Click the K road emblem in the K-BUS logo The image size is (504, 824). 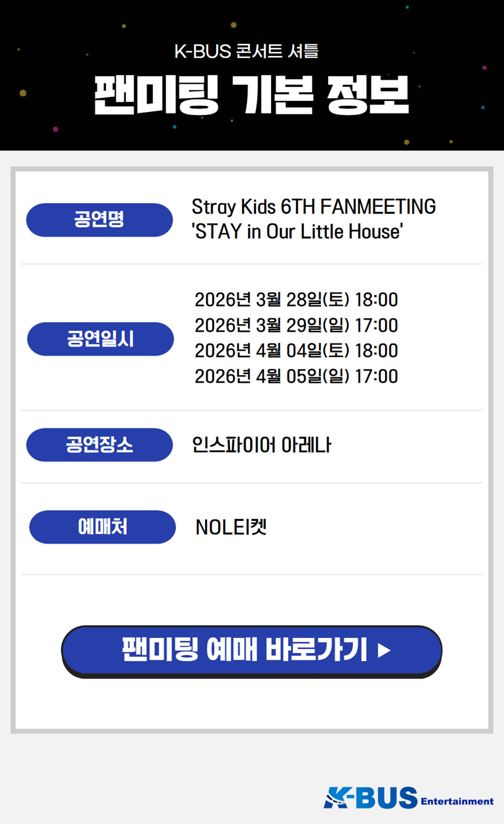click(x=337, y=798)
